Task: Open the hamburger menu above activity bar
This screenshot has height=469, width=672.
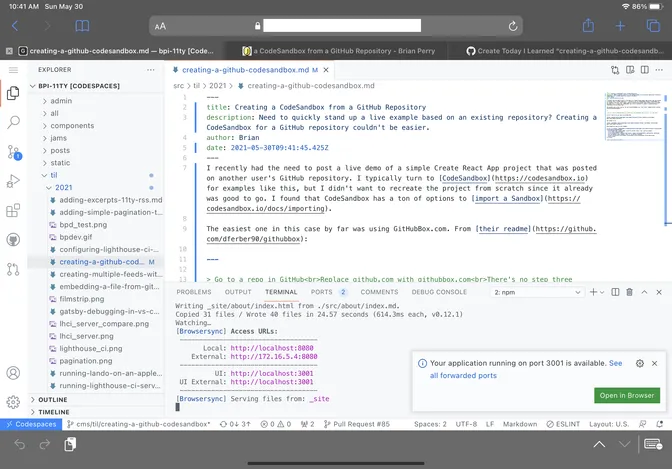Action: [x=13, y=70]
